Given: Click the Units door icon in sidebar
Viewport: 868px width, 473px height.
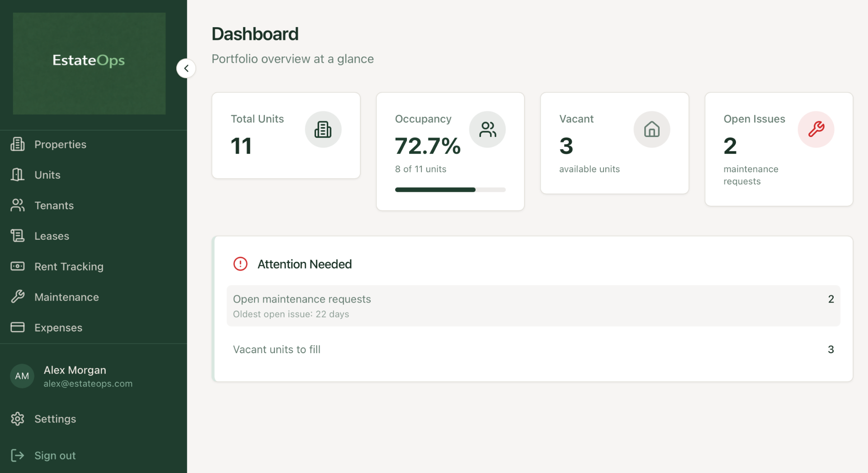Looking at the screenshot, I should coord(18,175).
